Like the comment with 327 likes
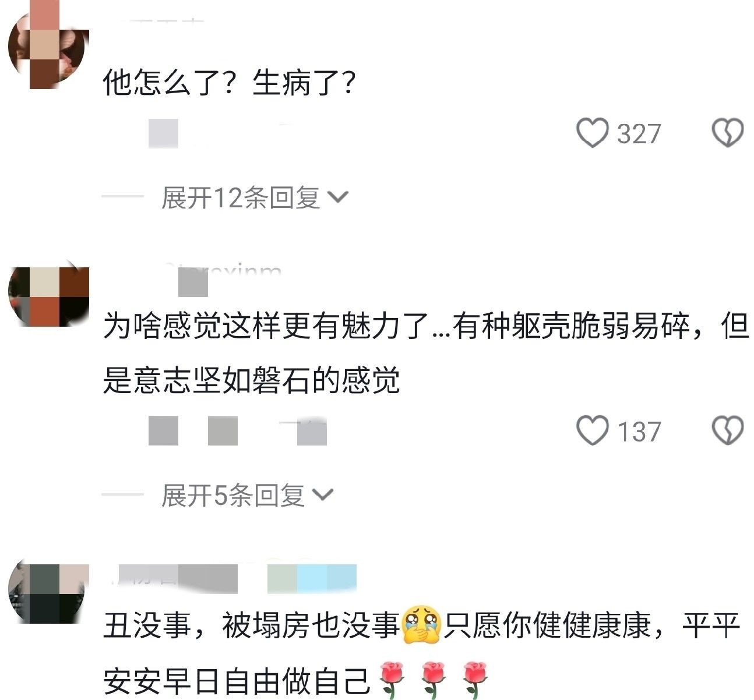 pos(592,133)
